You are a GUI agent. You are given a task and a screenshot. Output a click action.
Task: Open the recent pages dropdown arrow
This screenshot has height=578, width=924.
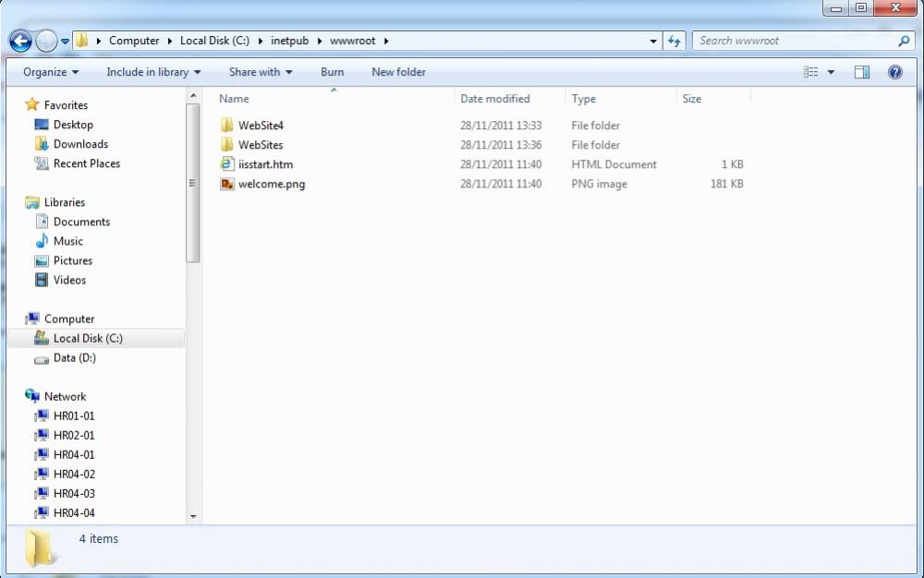point(65,42)
